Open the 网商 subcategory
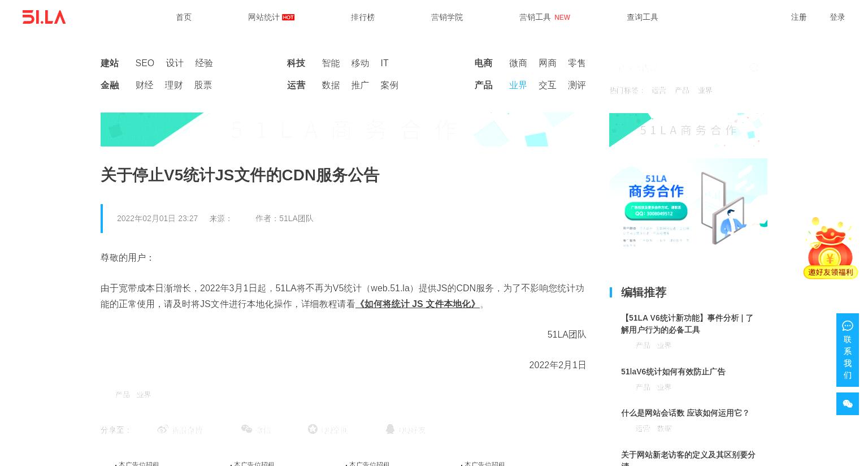The height and width of the screenshot is (466, 868). point(548,63)
